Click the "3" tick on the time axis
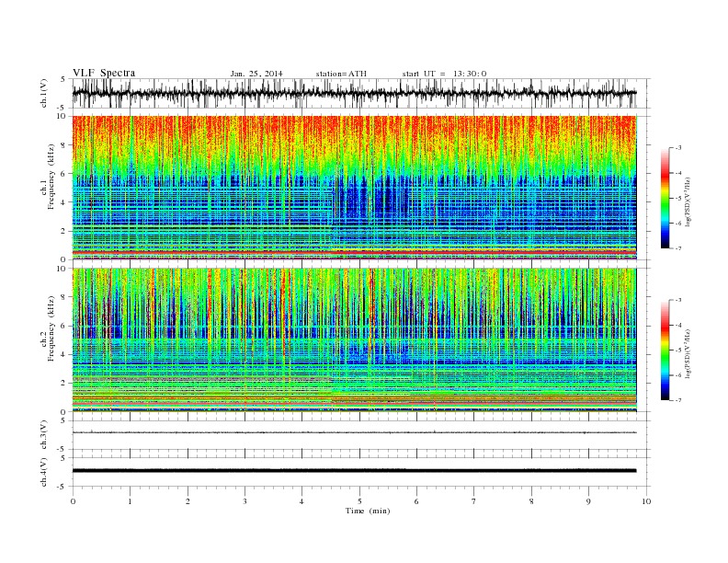 click(x=245, y=501)
